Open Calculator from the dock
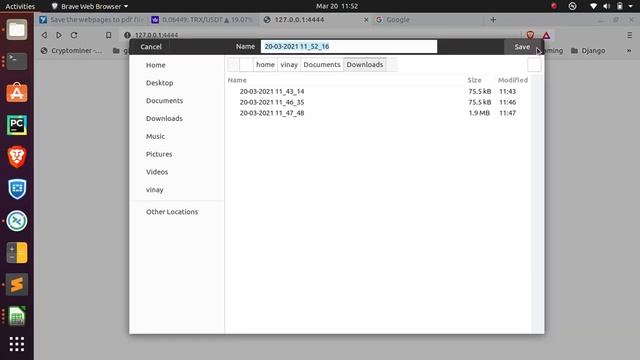This screenshot has height=360, width=640. (17, 252)
